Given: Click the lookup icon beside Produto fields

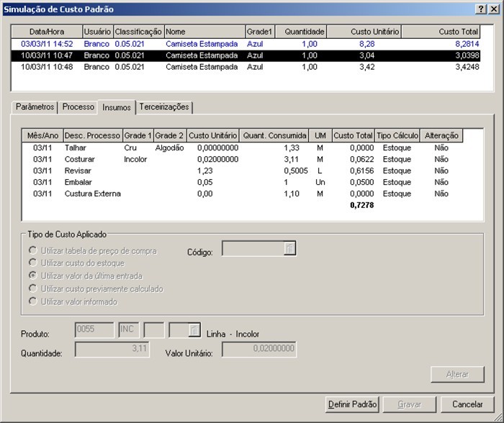Looking at the screenshot, I should [194, 330].
